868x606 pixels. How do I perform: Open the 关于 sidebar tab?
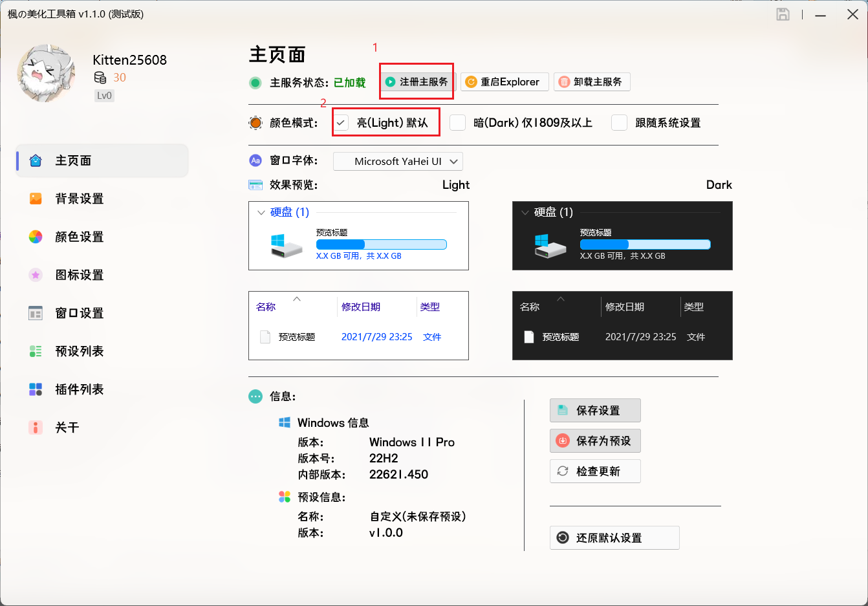pyautogui.click(x=102, y=427)
